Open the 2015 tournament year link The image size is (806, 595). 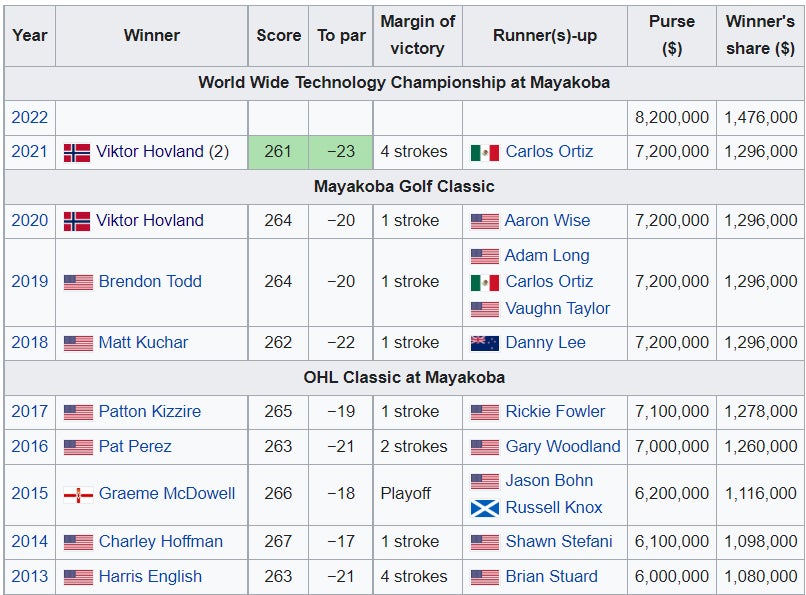click(x=30, y=493)
